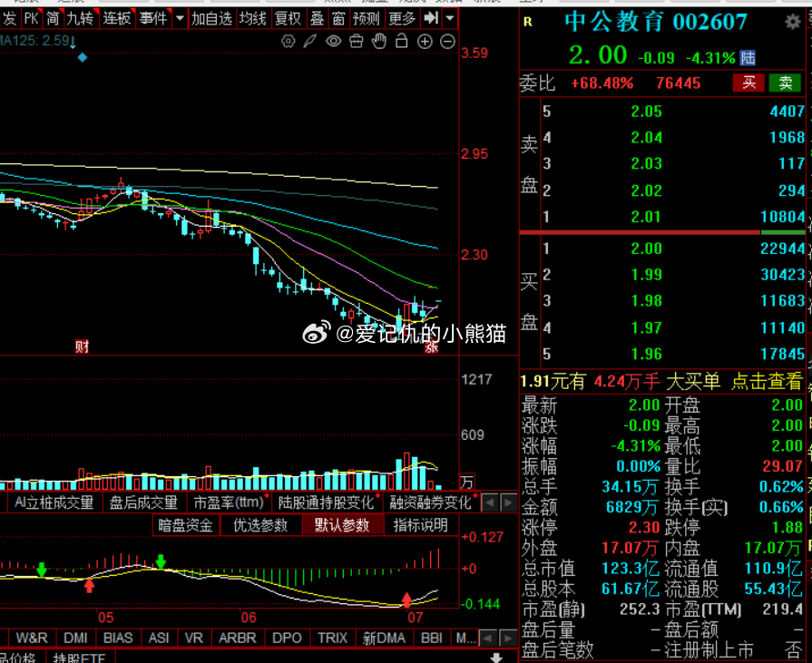This screenshot has width=812, height=663.
Task: Switch to AI立桩成交量 tab
Action: (54, 502)
